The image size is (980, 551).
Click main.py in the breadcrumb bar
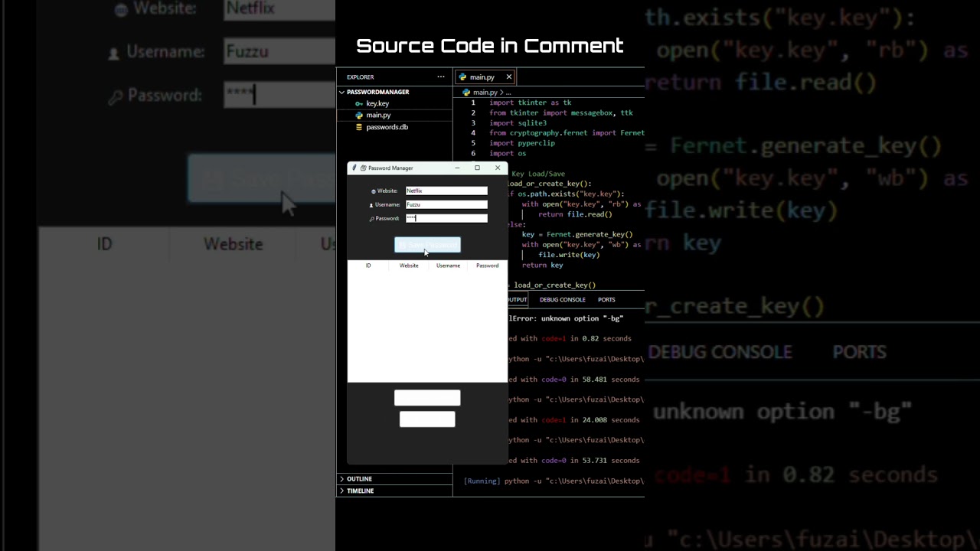[485, 92]
